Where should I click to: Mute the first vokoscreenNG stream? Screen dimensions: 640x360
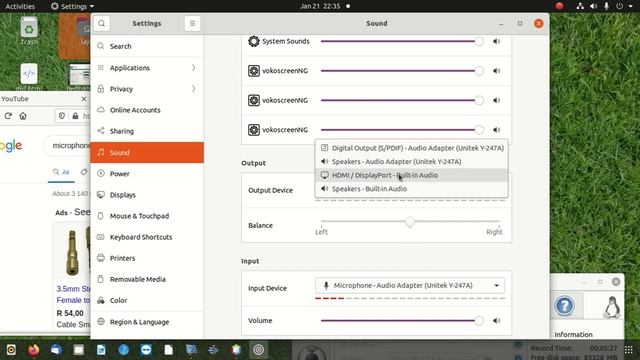(496, 71)
